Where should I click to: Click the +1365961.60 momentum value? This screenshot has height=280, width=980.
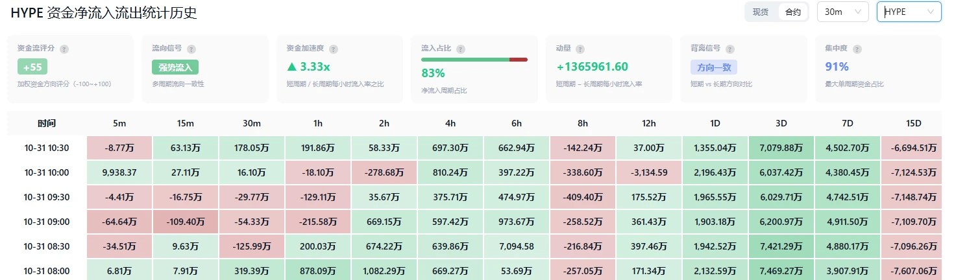(x=592, y=67)
